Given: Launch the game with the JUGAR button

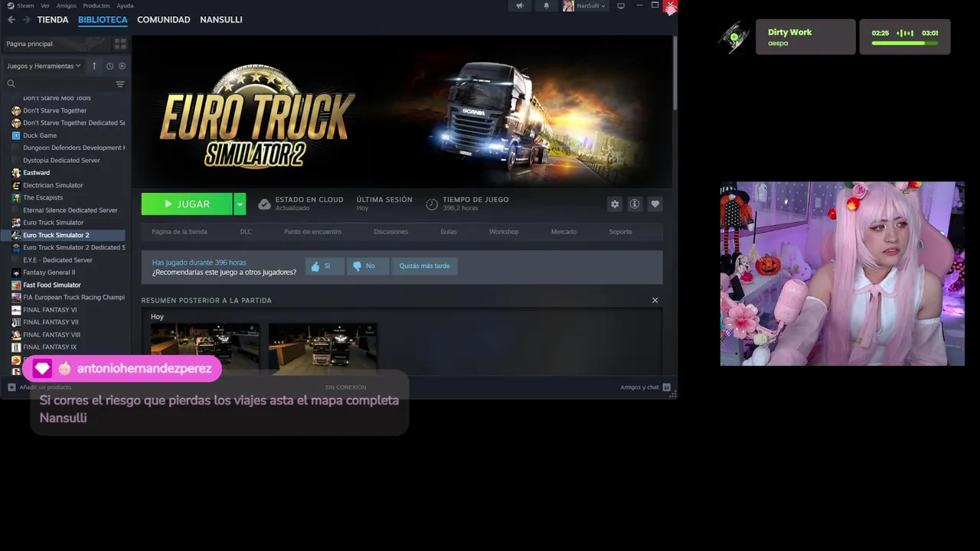Looking at the screenshot, I should tap(187, 204).
